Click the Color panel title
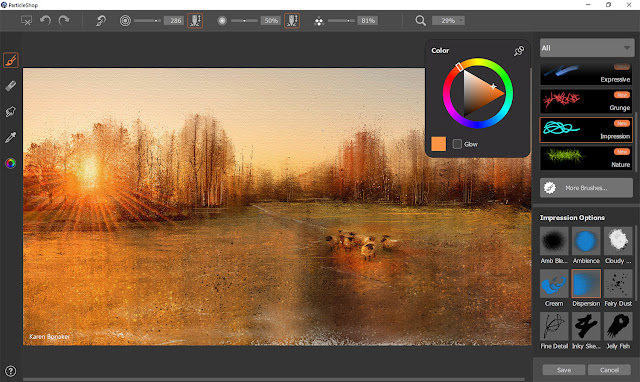Screen dimensions: 640x382 click(x=440, y=51)
